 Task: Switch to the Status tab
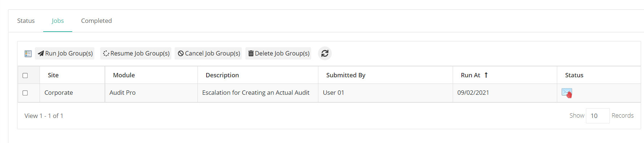tap(26, 21)
